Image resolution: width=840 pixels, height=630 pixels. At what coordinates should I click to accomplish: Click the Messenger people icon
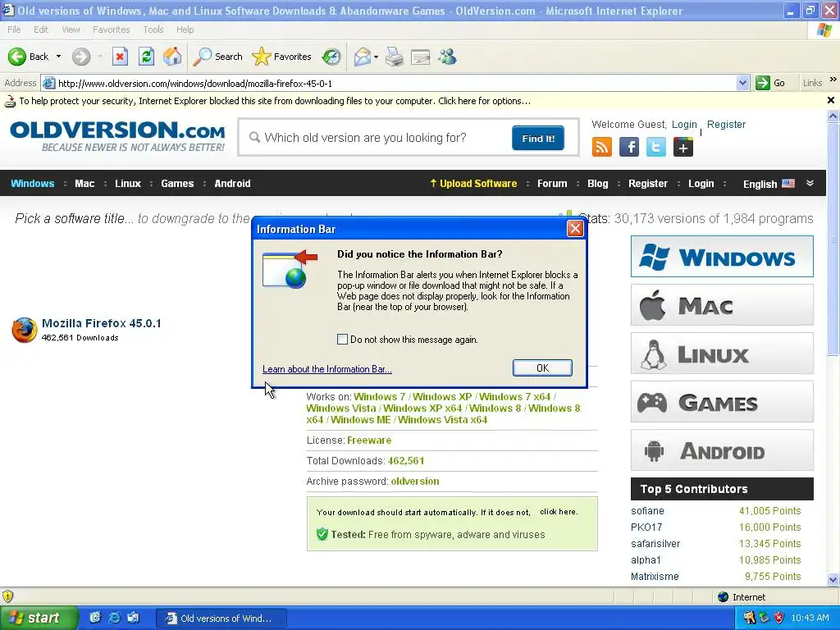click(x=447, y=57)
